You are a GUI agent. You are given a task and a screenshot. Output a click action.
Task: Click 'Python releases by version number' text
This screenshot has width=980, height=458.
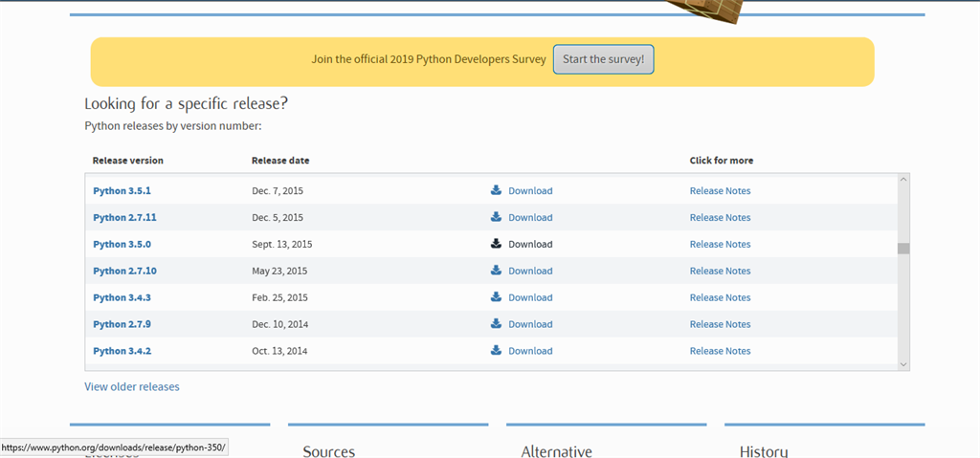172,126
